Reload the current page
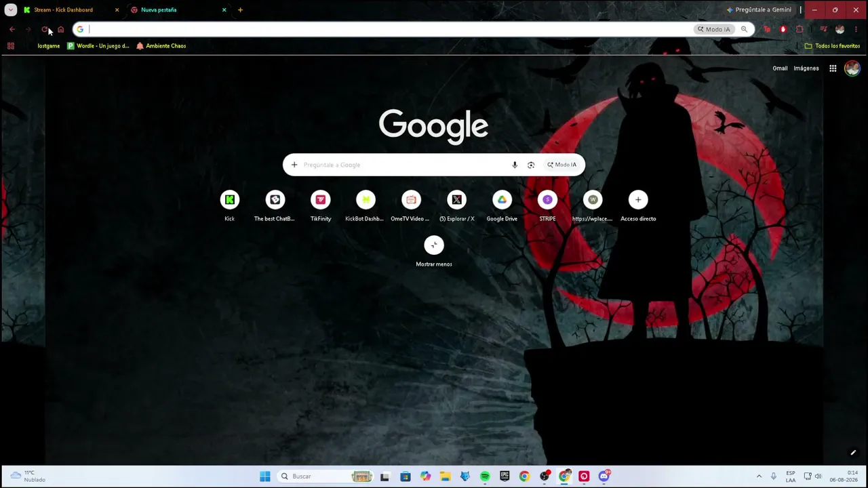Image resolution: width=868 pixels, height=488 pixels. tap(45, 29)
